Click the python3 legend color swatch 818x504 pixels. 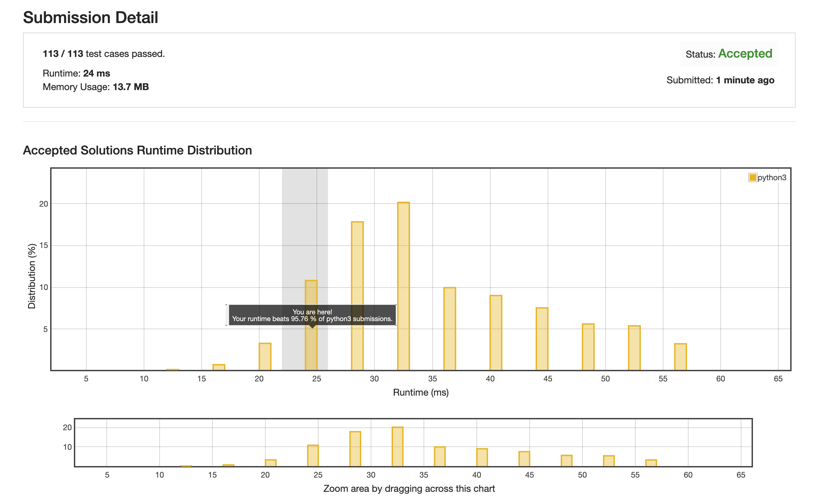(753, 177)
